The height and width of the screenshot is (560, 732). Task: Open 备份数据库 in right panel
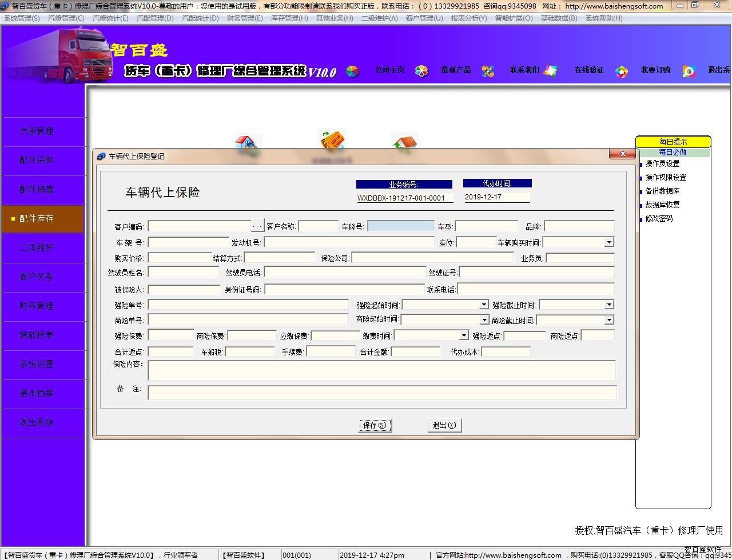tap(662, 191)
